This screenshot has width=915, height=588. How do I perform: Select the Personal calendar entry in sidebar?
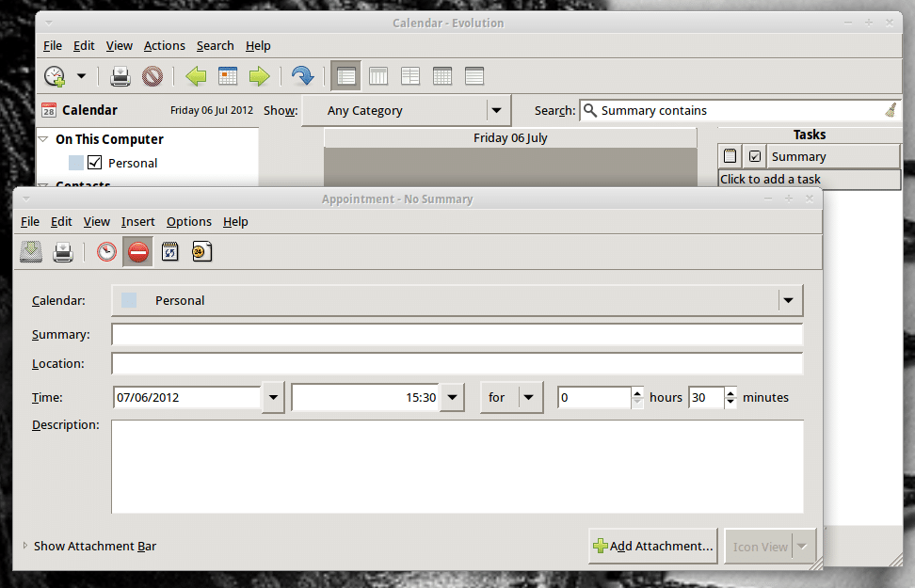[133, 163]
